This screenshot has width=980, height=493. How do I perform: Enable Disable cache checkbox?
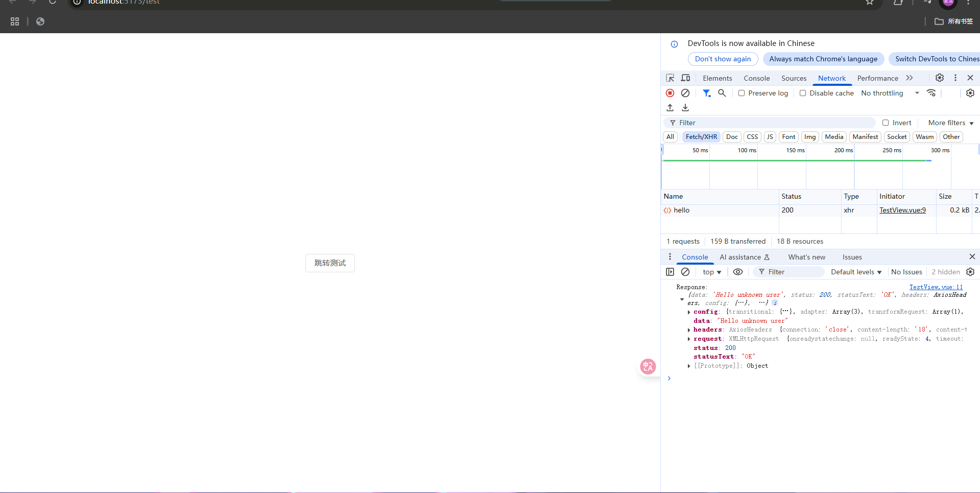pos(803,93)
